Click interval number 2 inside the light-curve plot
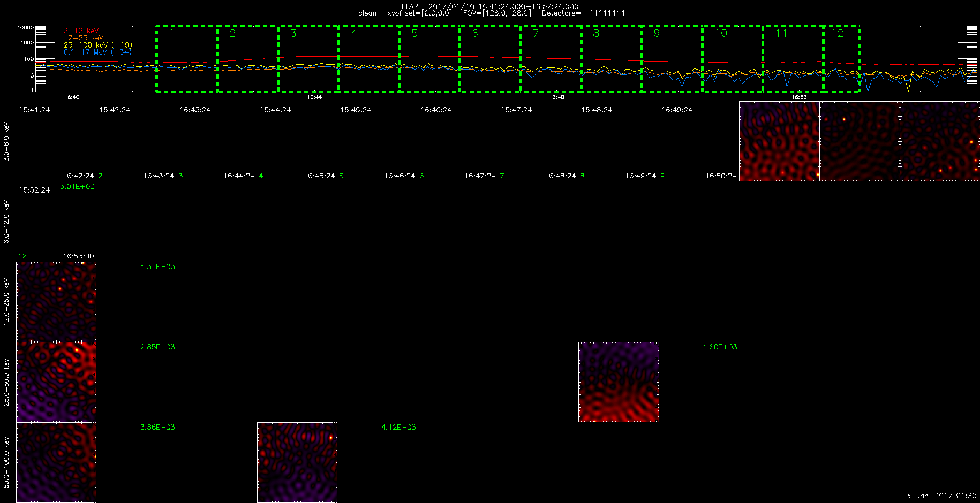980x503 pixels. coord(232,33)
